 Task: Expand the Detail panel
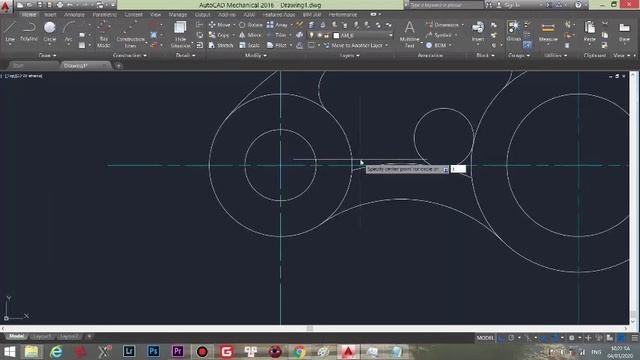pyautogui.click(x=185, y=56)
